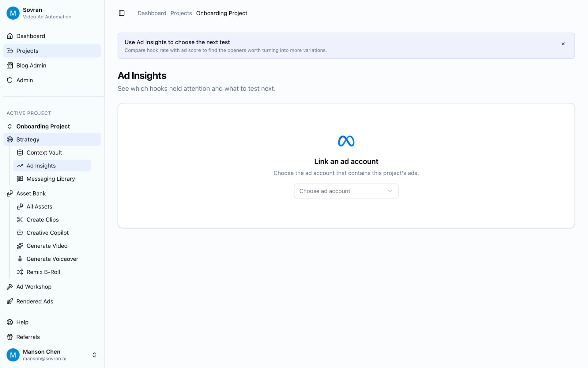This screenshot has height=368, width=588.
Task: Click the Ad Insights trending icon
Action: click(20, 166)
